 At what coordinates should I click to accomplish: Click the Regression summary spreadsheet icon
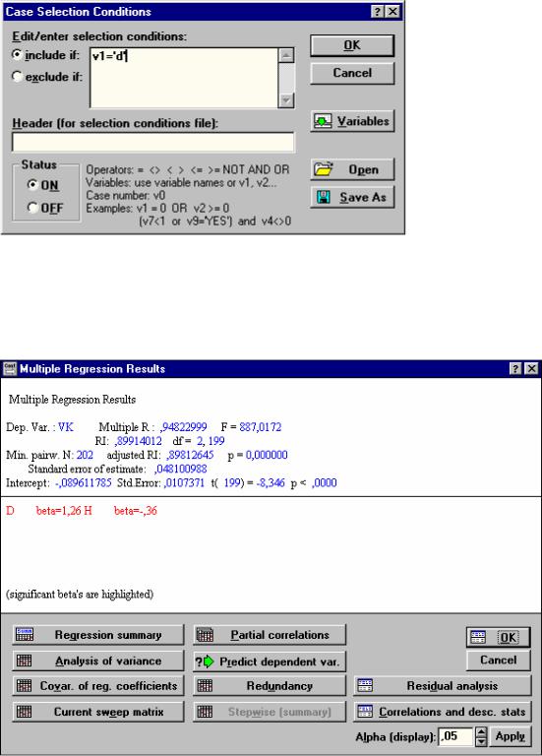[x=25, y=635]
